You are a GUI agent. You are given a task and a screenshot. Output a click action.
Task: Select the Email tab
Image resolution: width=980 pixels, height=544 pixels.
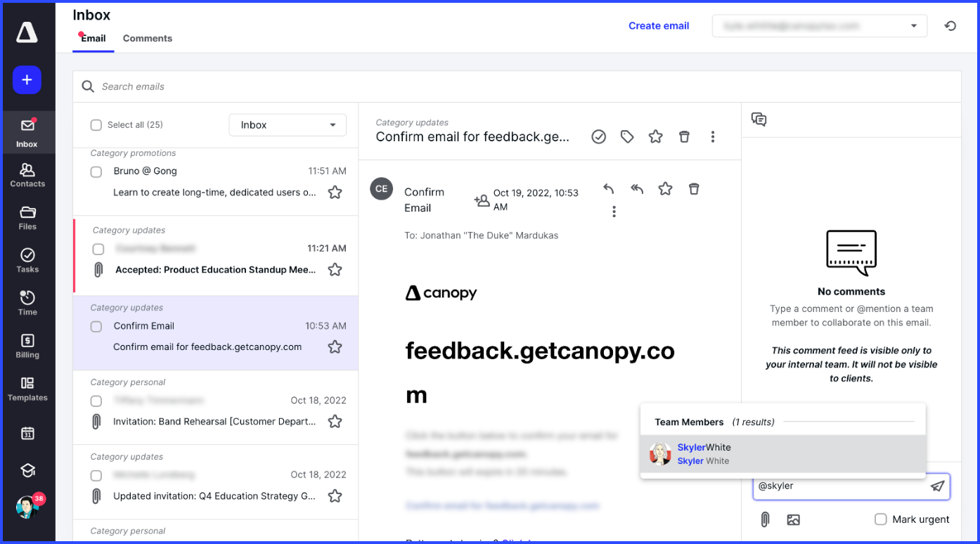[x=93, y=38]
